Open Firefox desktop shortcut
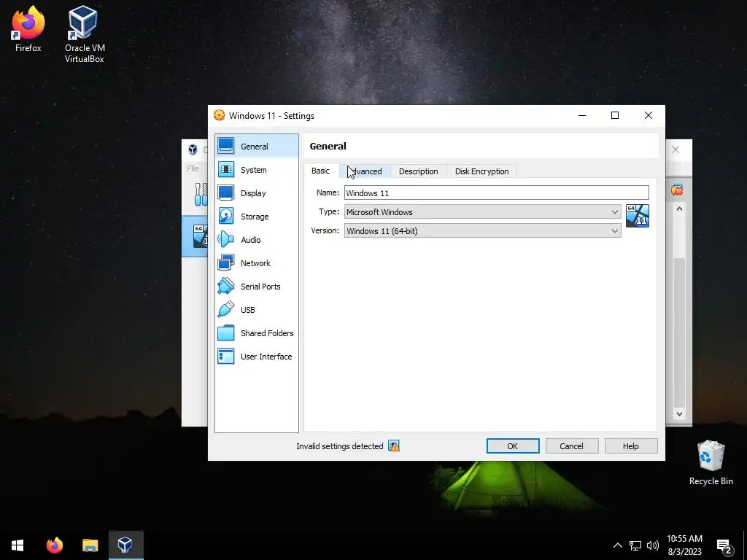 [x=28, y=28]
